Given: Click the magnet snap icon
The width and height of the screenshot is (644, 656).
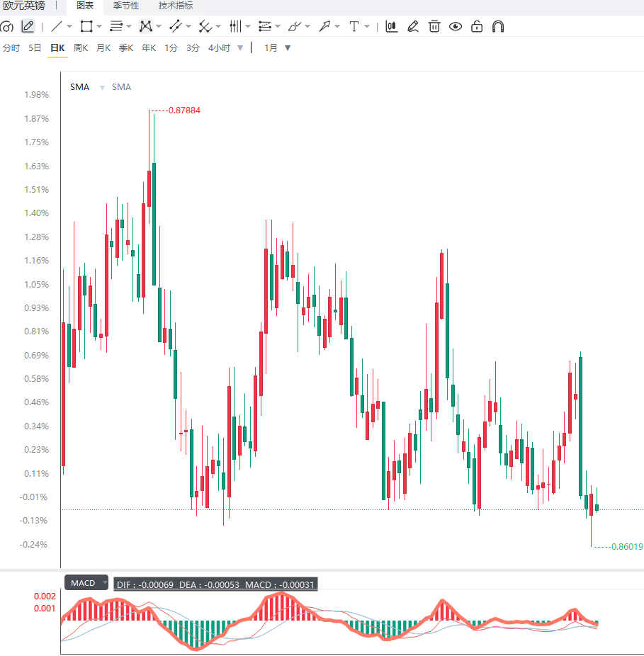Looking at the screenshot, I should click(x=498, y=27).
